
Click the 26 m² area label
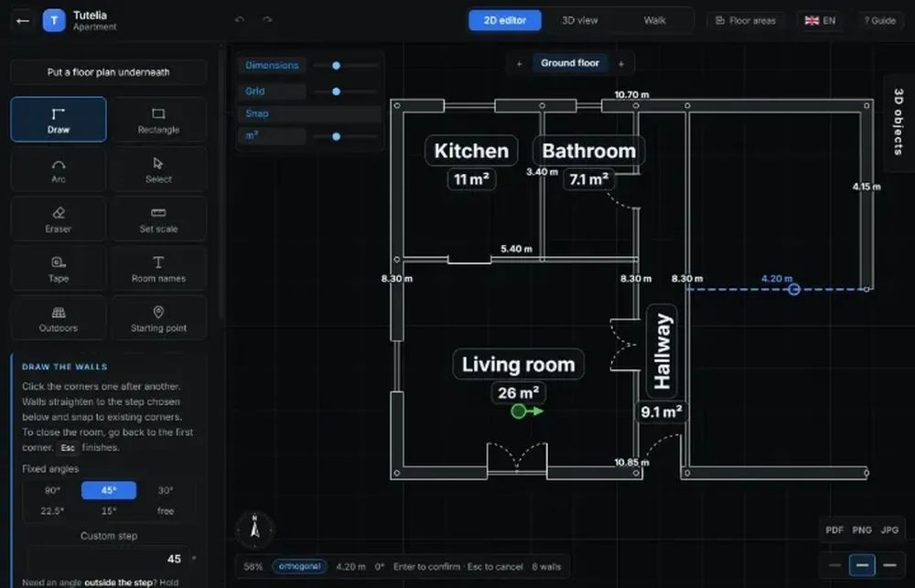pos(518,392)
